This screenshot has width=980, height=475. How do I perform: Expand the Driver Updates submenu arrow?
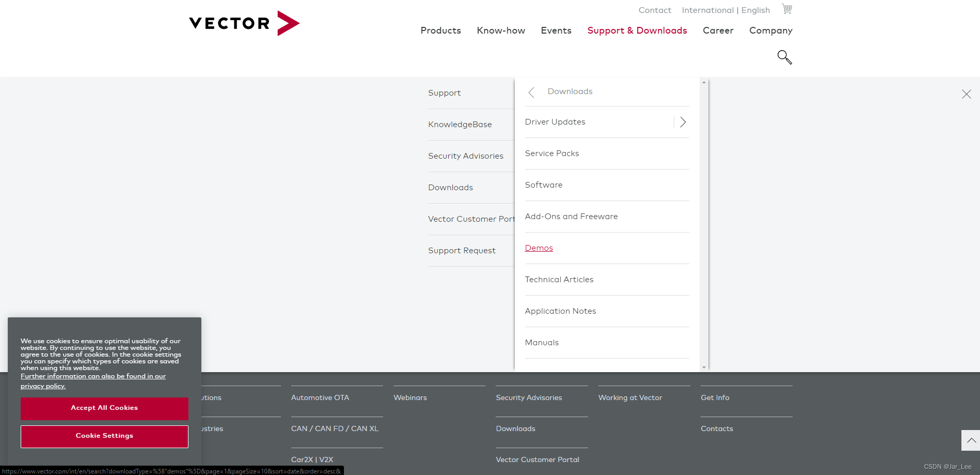click(683, 122)
